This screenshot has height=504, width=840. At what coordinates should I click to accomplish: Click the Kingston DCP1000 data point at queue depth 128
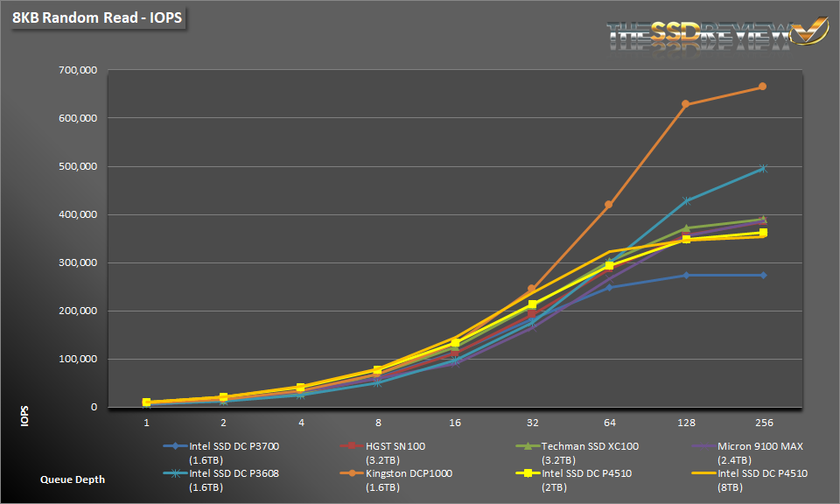point(686,104)
